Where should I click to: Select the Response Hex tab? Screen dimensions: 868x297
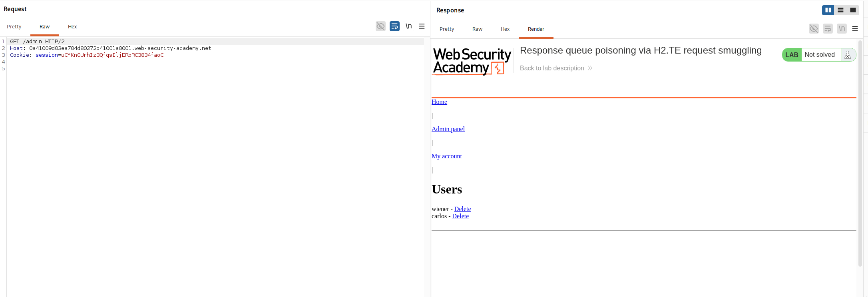(505, 29)
